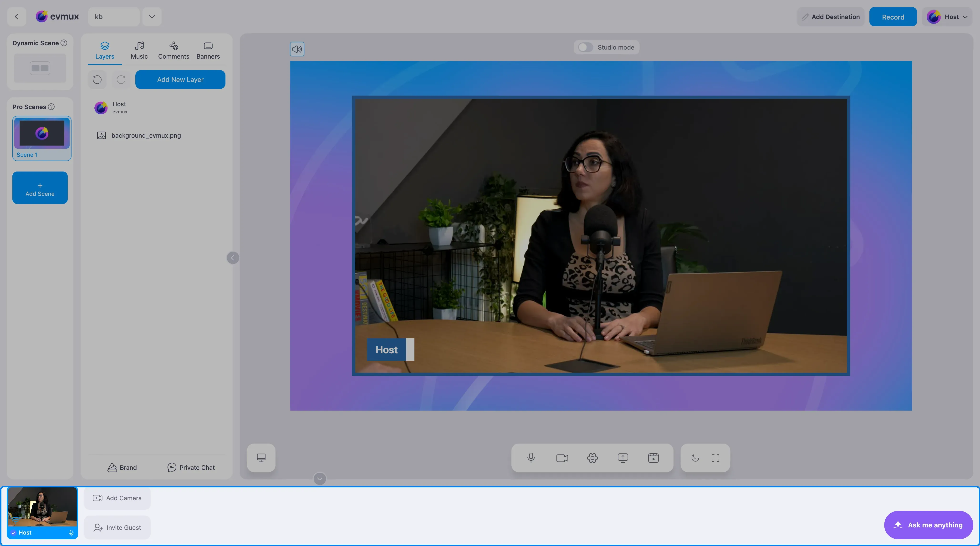Screen dimensions: 980x546
Task: Click the monitor display icon button
Action: [261, 458]
